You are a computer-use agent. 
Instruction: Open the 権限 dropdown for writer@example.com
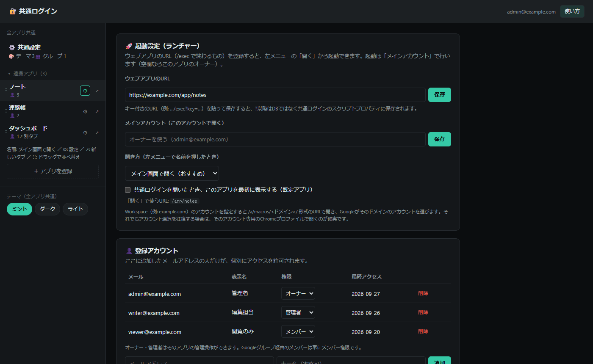point(298,312)
